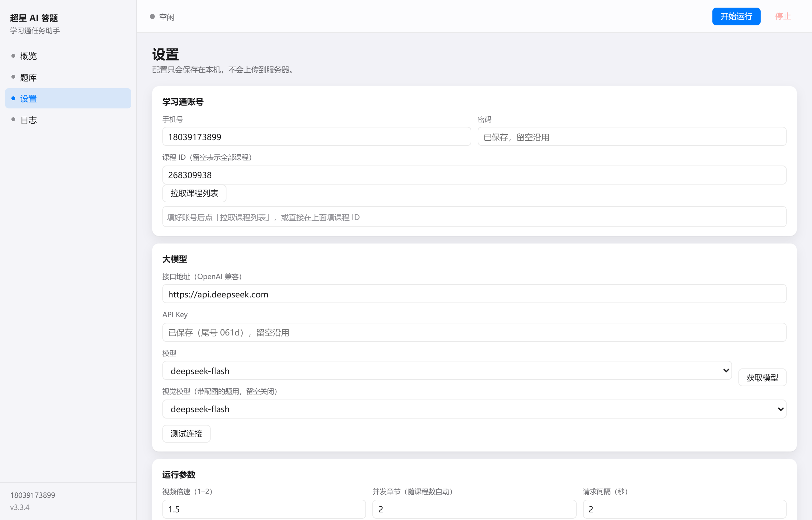Focus the API Key input field
The image size is (812, 520).
(474, 332)
